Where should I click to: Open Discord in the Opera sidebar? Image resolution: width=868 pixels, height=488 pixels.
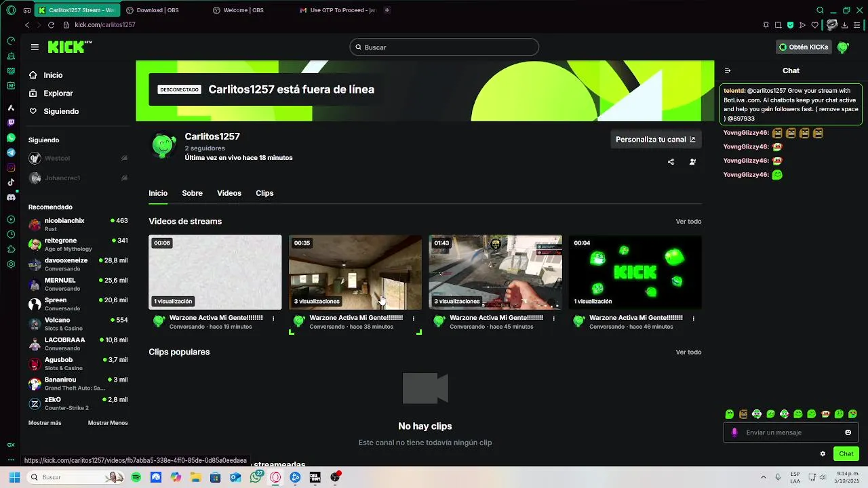[x=11, y=197]
